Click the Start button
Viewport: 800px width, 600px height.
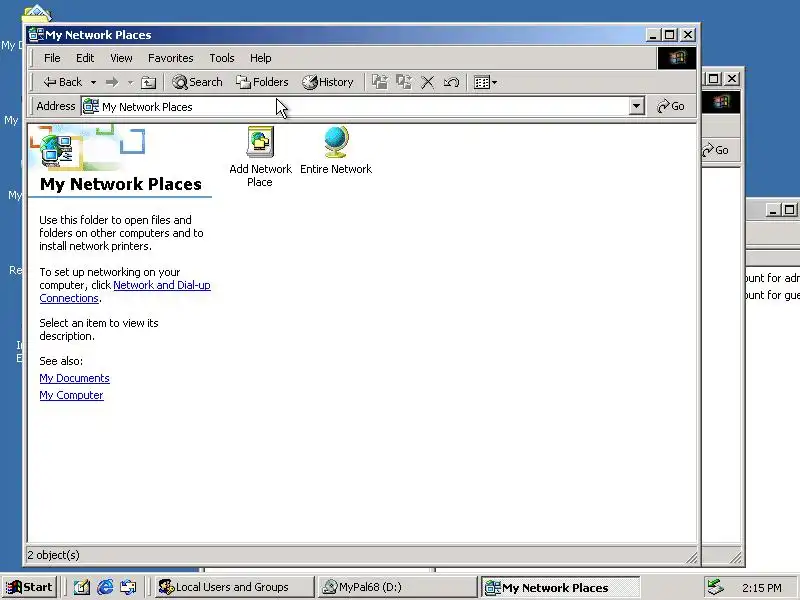(x=30, y=587)
